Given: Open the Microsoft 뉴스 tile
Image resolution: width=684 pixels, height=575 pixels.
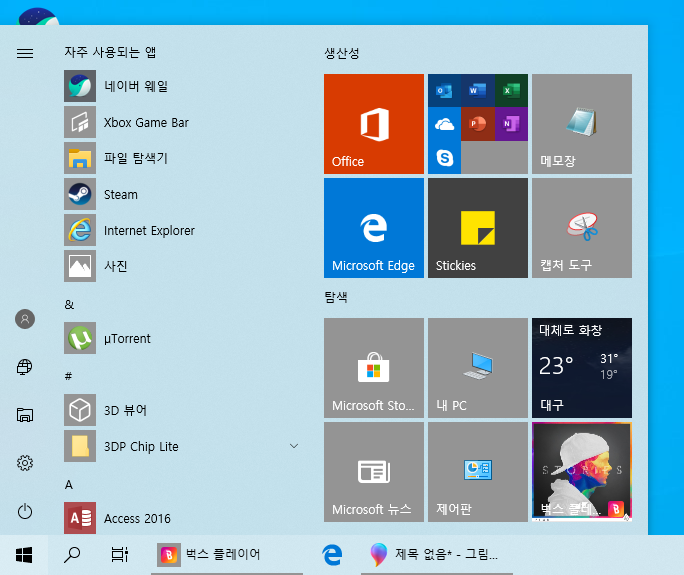Looking at the screenshot, I should [x=374, y=472].
